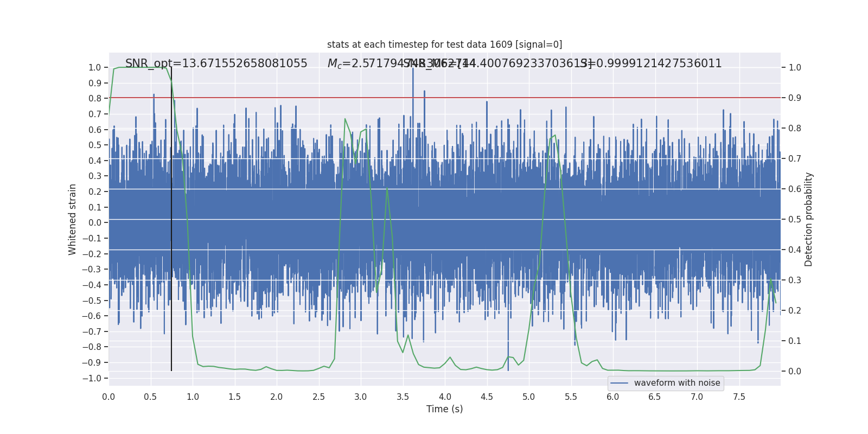
Task: Click the x-axis tick label 1.5
Action: pos(234,397)
